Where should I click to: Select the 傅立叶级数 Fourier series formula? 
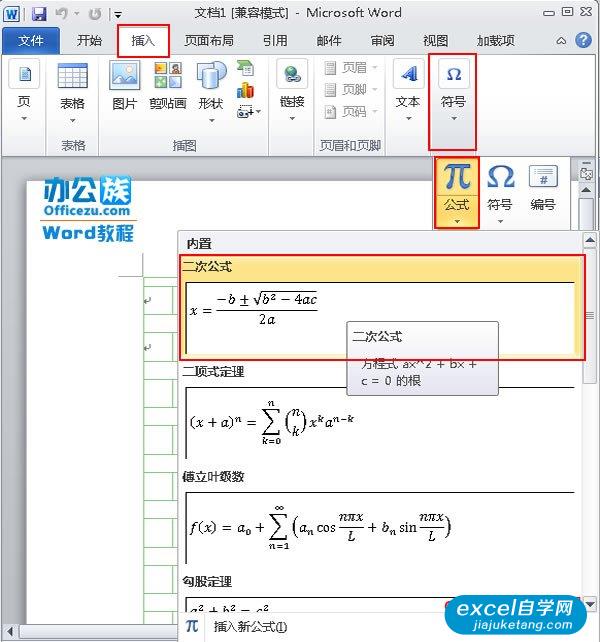pos(380,517)
